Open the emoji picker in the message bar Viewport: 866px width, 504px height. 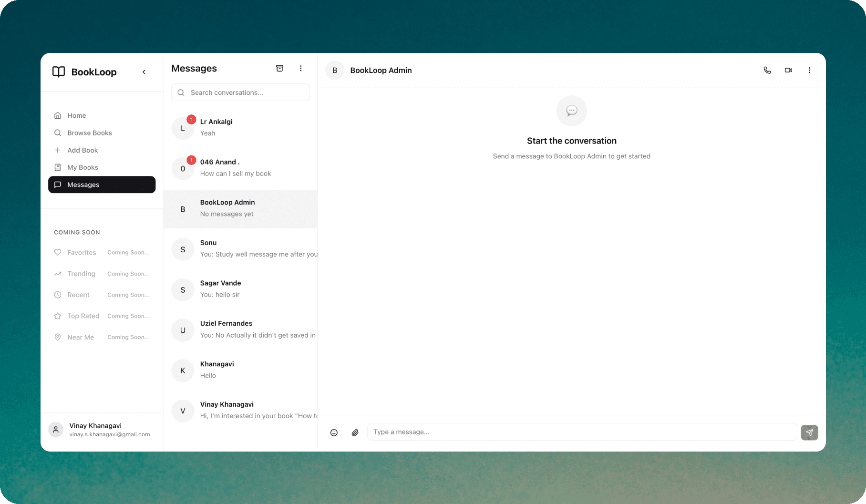pyautogui.click(x=334, y=432)
